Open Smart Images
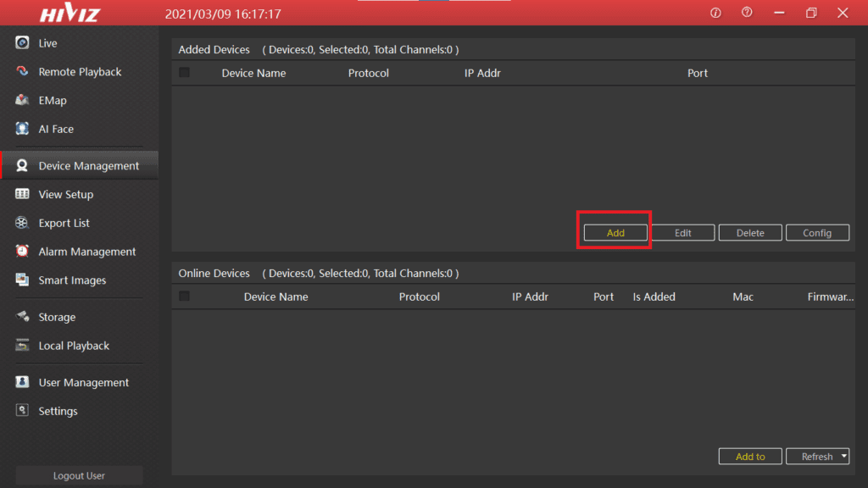The image size is (868, 488). point(72,280)
